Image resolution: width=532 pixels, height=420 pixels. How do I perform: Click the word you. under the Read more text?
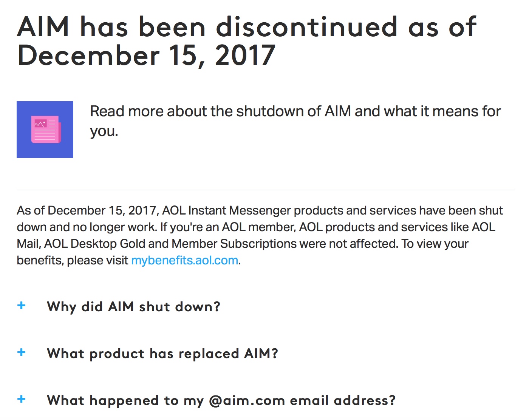coord(104,131)
